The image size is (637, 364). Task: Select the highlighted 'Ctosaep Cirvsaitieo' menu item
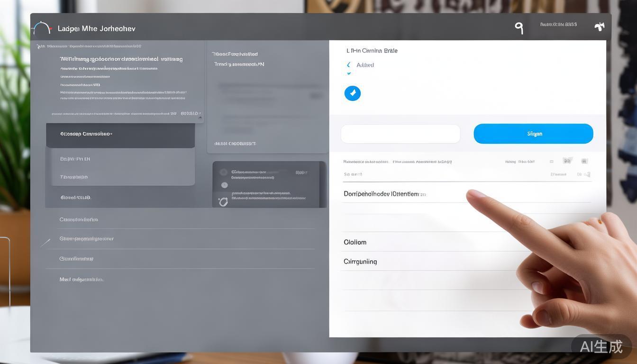tap(120, 134)
